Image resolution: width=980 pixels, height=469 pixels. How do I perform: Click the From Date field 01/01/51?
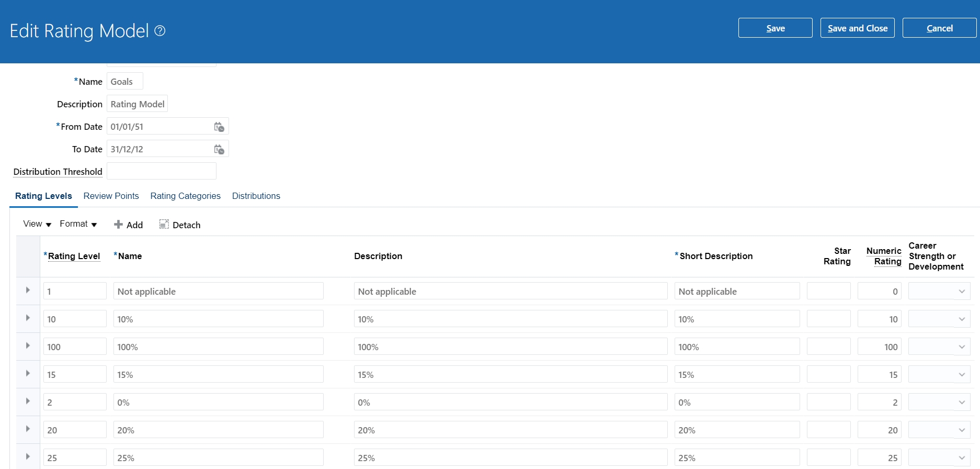tap(158, 126)
